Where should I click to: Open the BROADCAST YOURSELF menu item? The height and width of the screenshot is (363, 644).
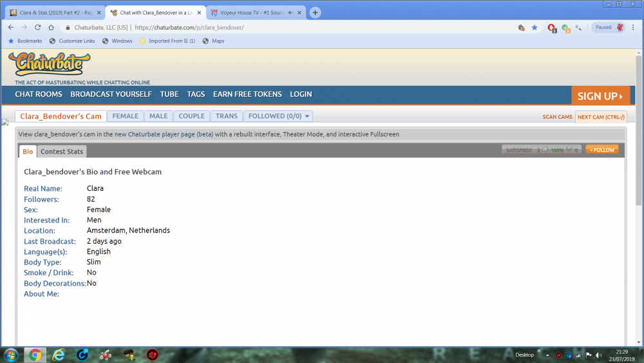click(x=111, y=94)
